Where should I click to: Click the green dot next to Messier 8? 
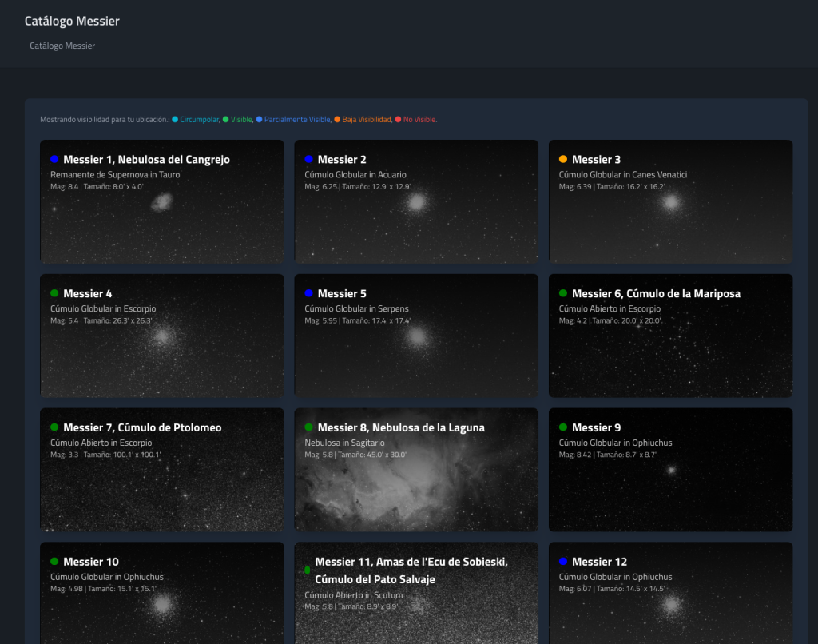click(309, 427)
